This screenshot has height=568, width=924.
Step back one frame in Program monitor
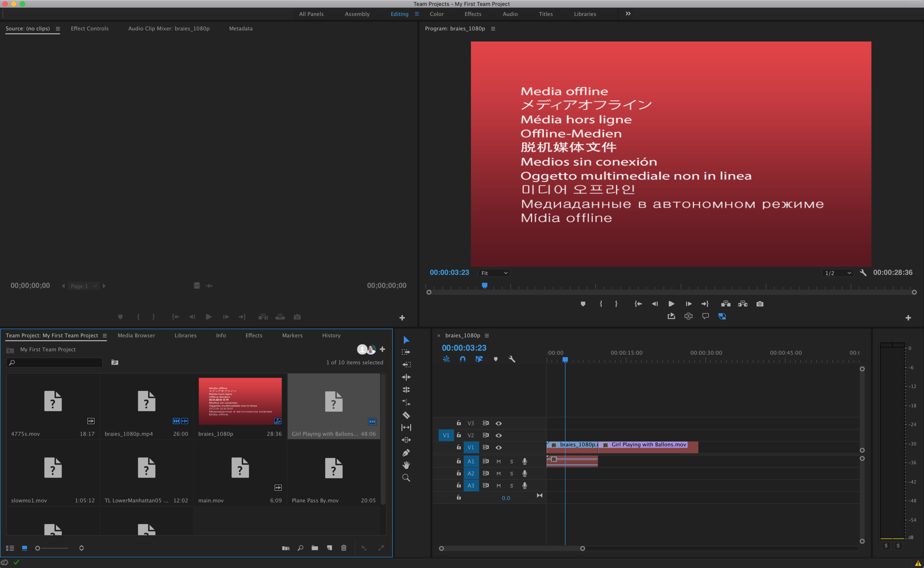point(654,304)
